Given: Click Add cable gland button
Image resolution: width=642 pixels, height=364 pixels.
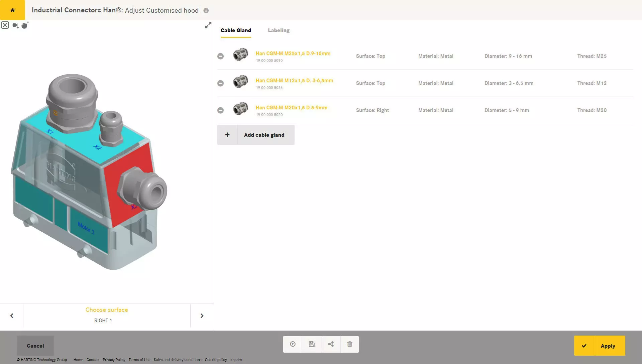Looking at the screenshot, I should pos(256,134).
